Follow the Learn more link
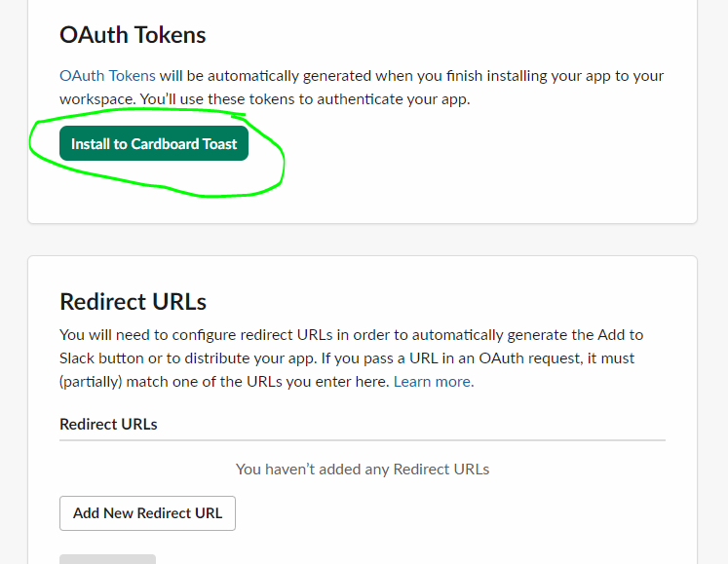The height and width of the screenshot is (564, 728). pos(434,382)
